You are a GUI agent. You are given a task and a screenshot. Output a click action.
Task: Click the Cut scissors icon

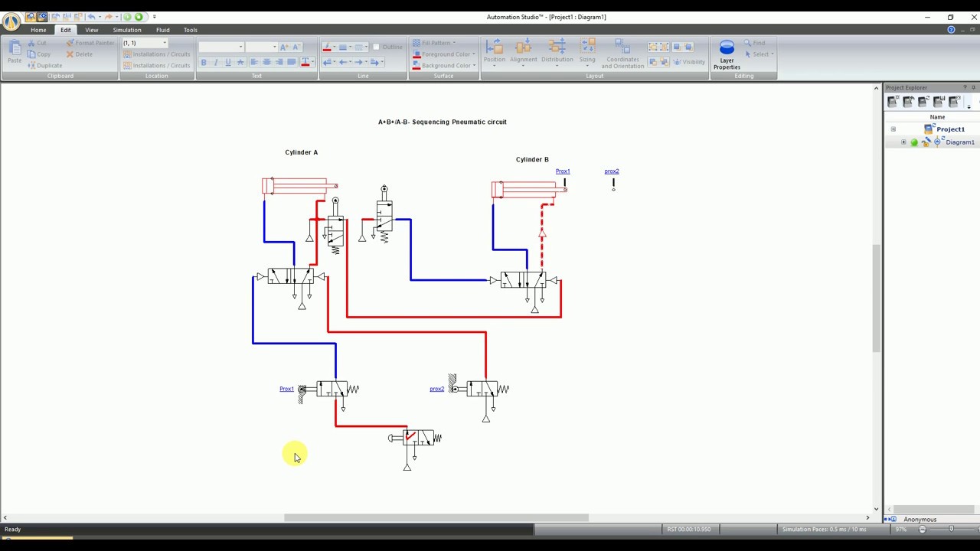click(x=31, y=44)
